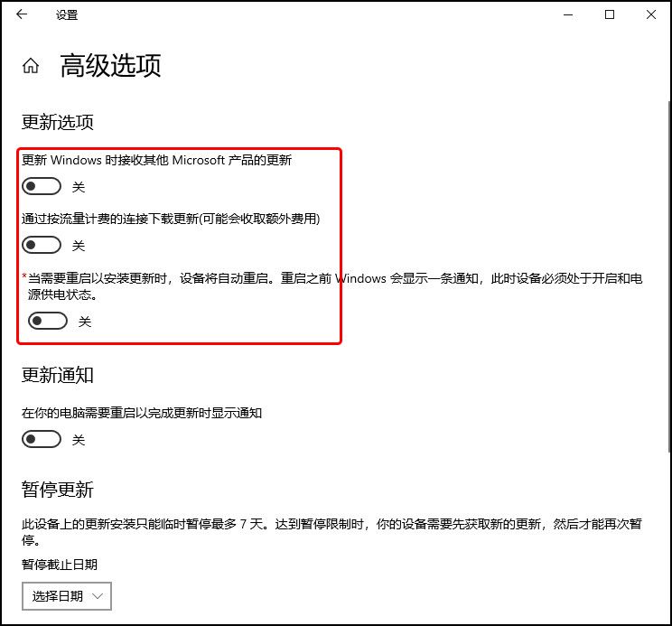Viewport: 672px width, 626px height.
Task: Close the 设置 window
Action: pos(651,14)
